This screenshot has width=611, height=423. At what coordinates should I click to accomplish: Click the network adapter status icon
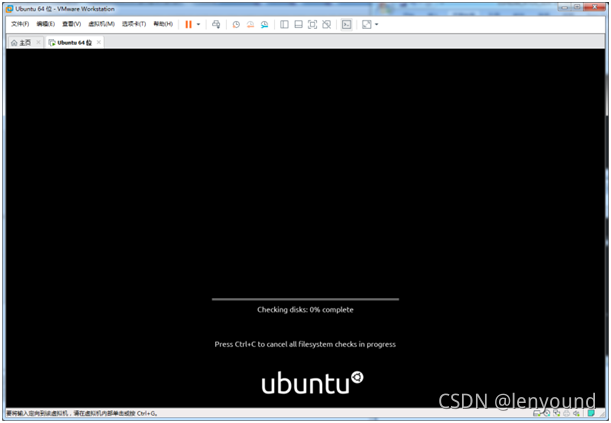(x=557, y=413)
